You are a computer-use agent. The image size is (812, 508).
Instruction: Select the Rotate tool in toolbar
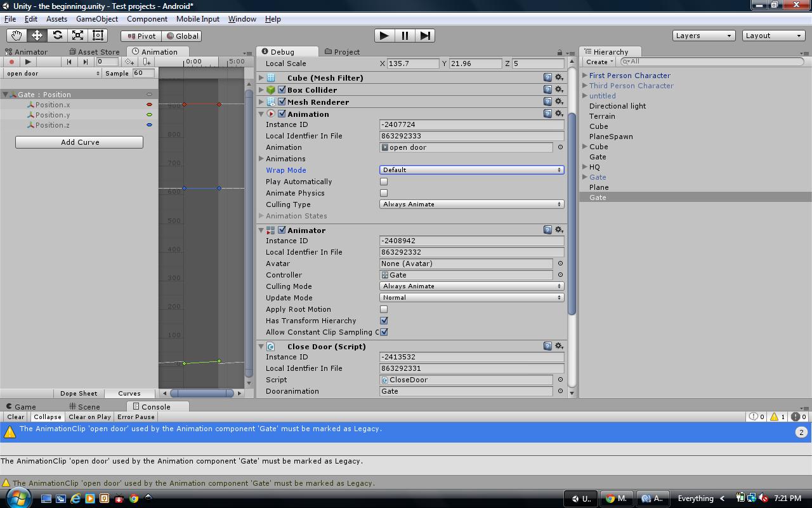click(57, 36)
